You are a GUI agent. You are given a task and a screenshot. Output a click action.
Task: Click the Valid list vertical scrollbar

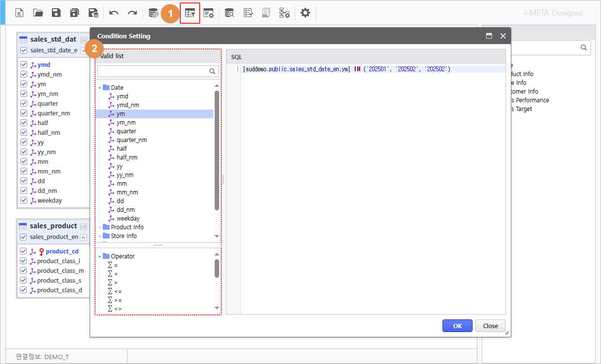(x=217, y=150)
